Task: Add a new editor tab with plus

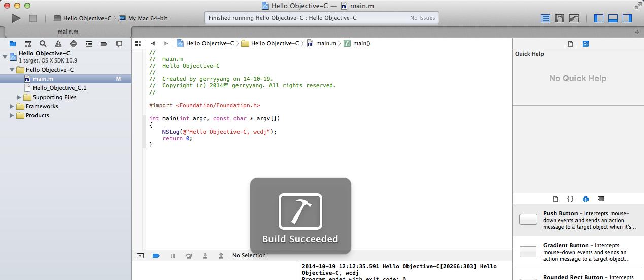Action: pos(637,32)
